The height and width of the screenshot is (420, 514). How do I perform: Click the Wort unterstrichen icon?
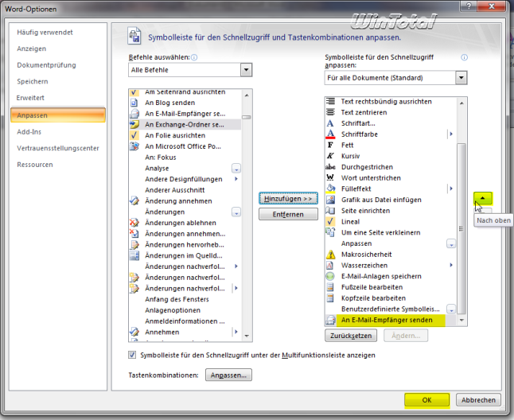(x=330, y=178)
